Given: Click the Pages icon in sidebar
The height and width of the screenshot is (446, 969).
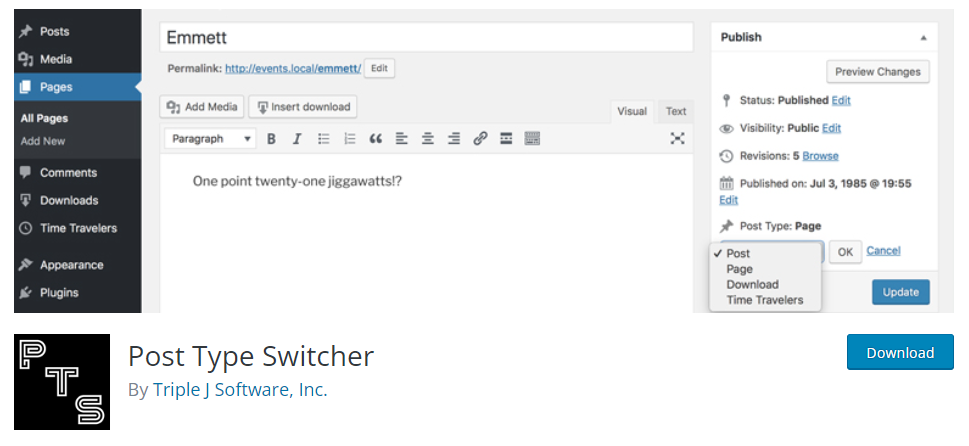Looking at the screenshot, I should [x=25, y=87].
